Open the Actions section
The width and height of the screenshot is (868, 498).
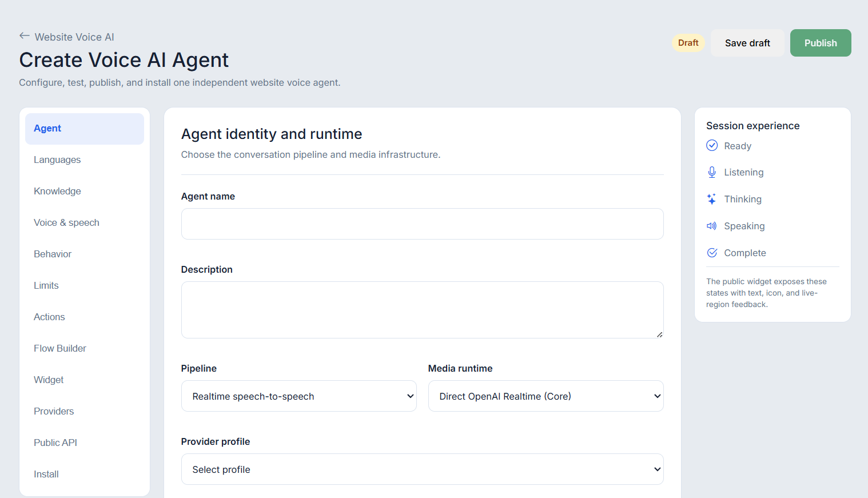[85, 317]
